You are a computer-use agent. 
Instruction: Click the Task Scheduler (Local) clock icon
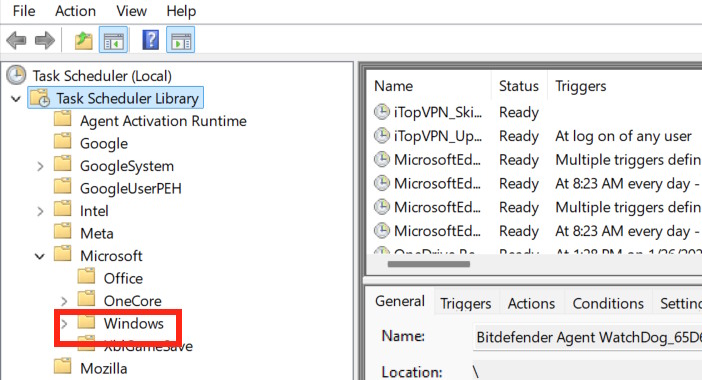[x=16, y=75]
